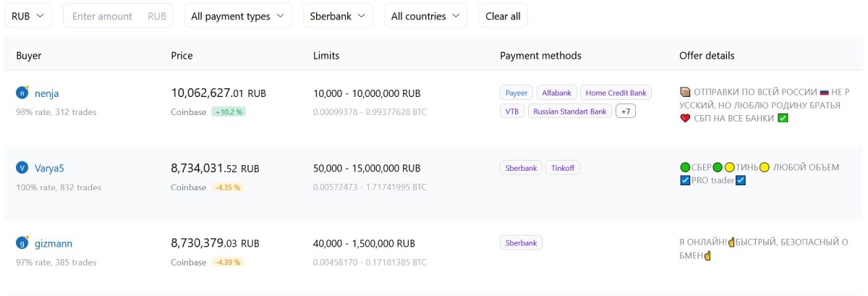Click the Payeer payment tag
868x296 pixels.
[x=516, y=93]
